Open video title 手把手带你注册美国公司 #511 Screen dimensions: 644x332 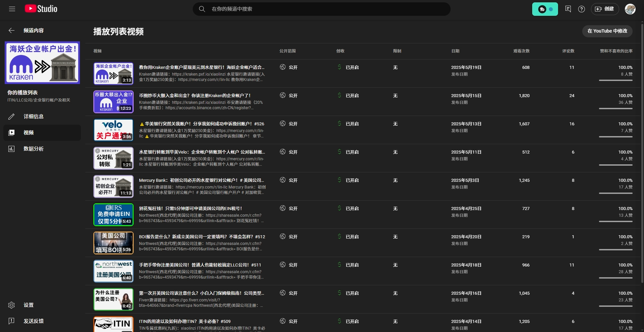[x=200, y=265]
